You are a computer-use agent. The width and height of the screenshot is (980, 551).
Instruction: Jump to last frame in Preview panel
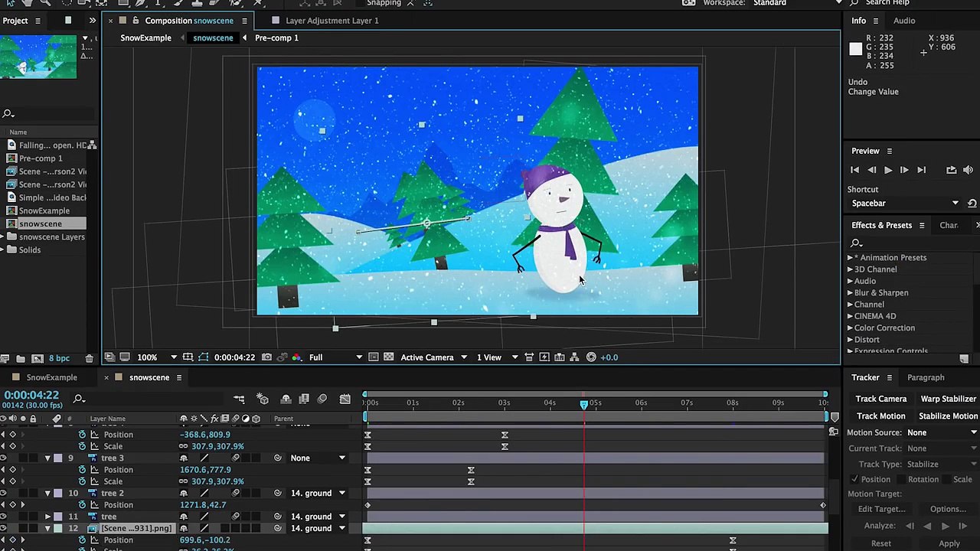click(921, 170)
